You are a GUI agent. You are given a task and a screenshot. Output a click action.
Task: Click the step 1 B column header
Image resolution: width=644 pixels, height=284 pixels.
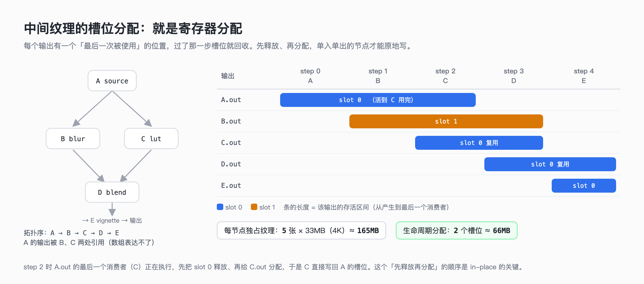tap(378, 76)
